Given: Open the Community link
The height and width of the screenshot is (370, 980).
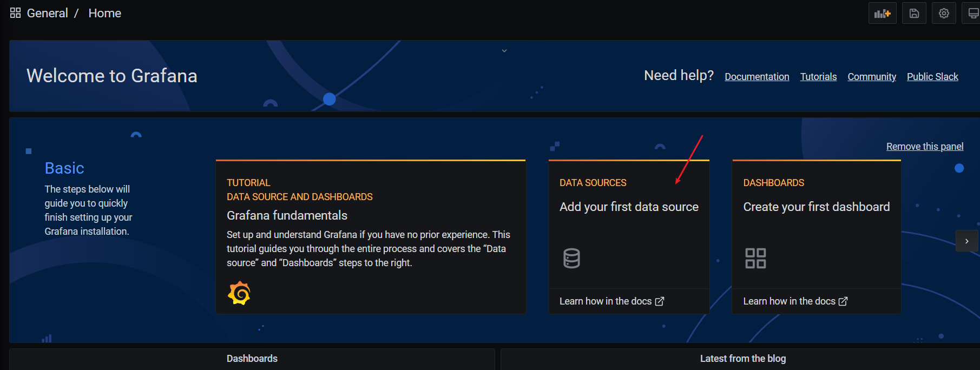Looking at the screenshot, I should click(x=872, y=77).
